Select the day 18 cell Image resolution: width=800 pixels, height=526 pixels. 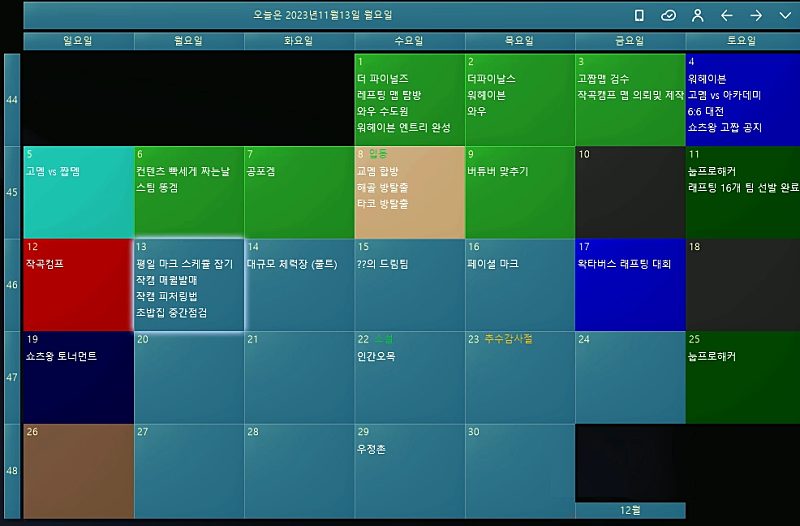click(x=743, y=285)
